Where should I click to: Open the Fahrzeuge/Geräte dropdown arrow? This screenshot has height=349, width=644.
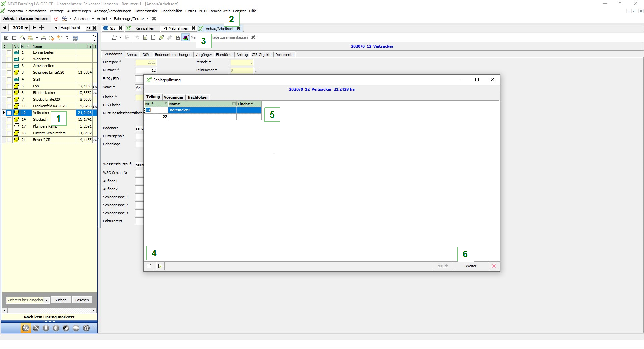click(147, 19)
